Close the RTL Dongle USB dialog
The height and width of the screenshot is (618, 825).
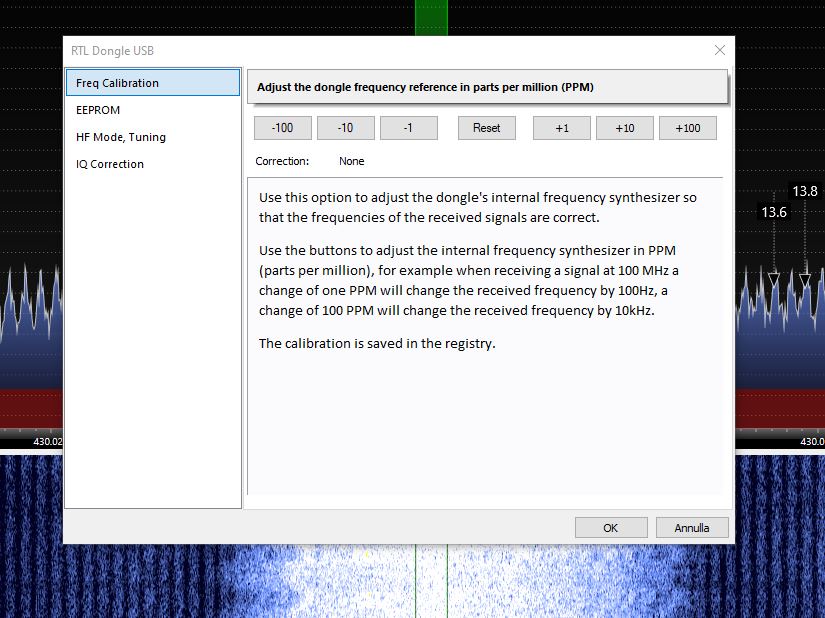[719, 50]
